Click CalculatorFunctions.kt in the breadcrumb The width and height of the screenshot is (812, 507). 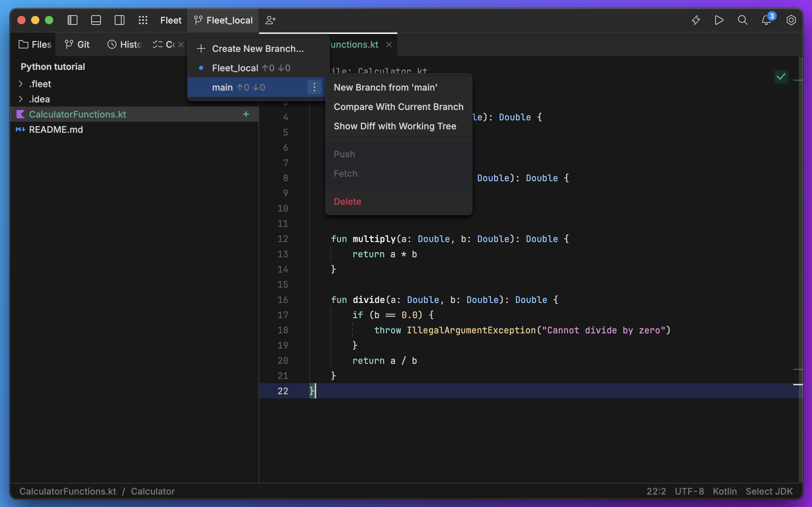68,491
